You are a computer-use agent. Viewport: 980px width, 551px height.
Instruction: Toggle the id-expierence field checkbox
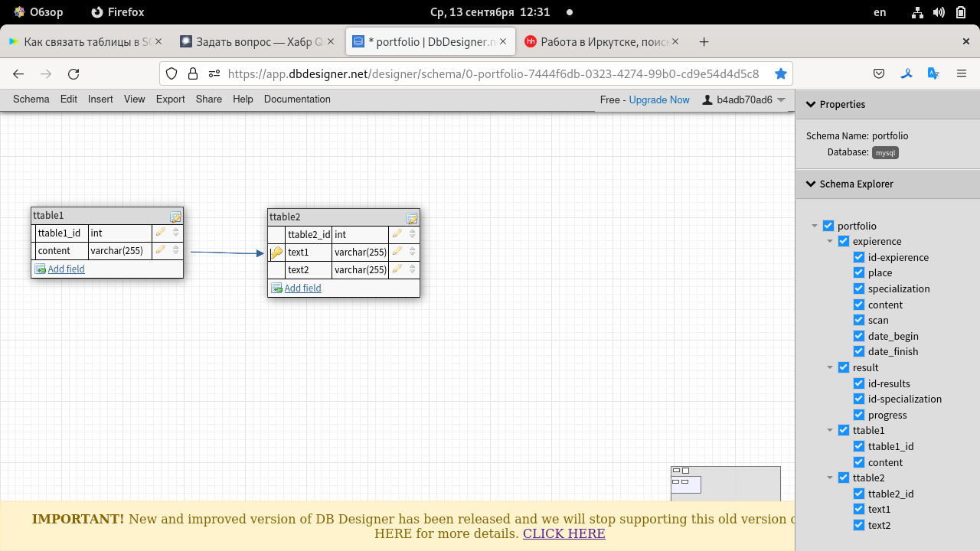858,257
